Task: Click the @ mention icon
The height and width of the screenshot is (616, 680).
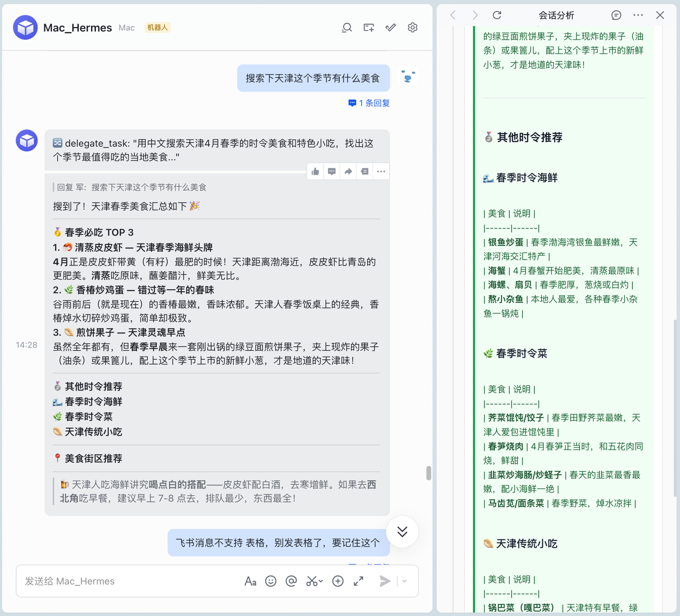Action: tap(291, 581)
